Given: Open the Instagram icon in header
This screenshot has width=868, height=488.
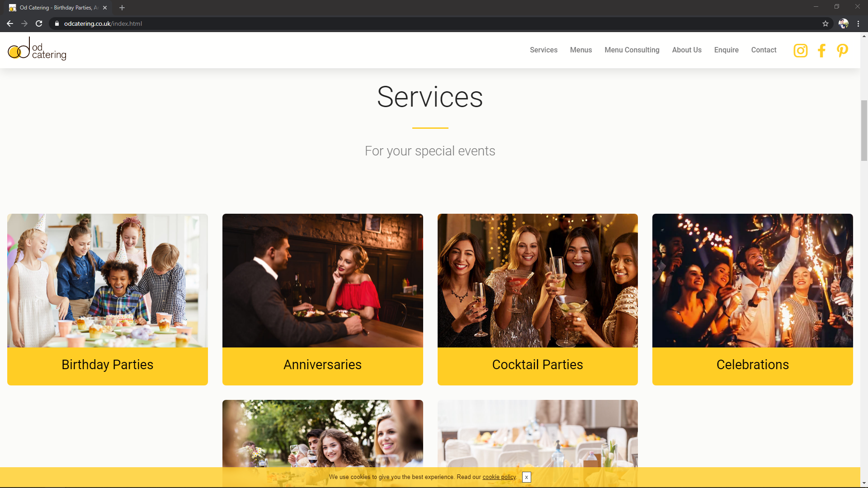Looking at the screenshot, I should (x=800, y=51).
